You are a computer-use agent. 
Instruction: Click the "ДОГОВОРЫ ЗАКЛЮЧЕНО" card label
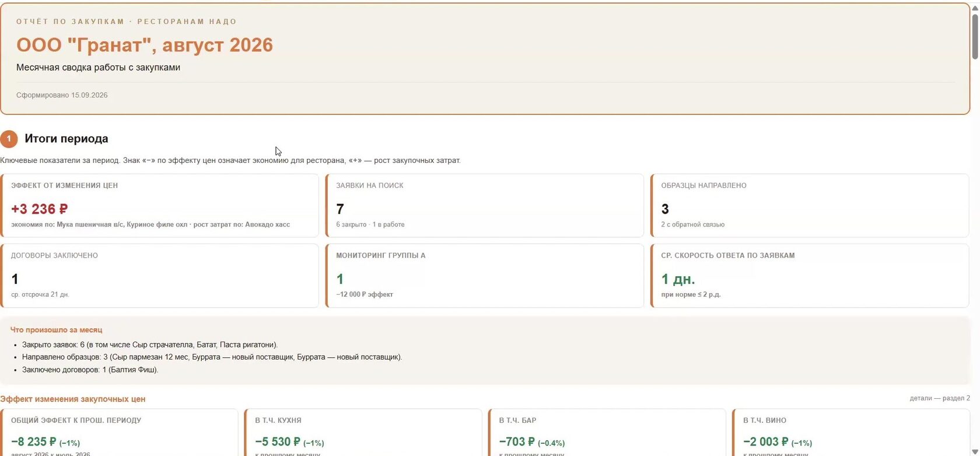click(x=54, y=256)
